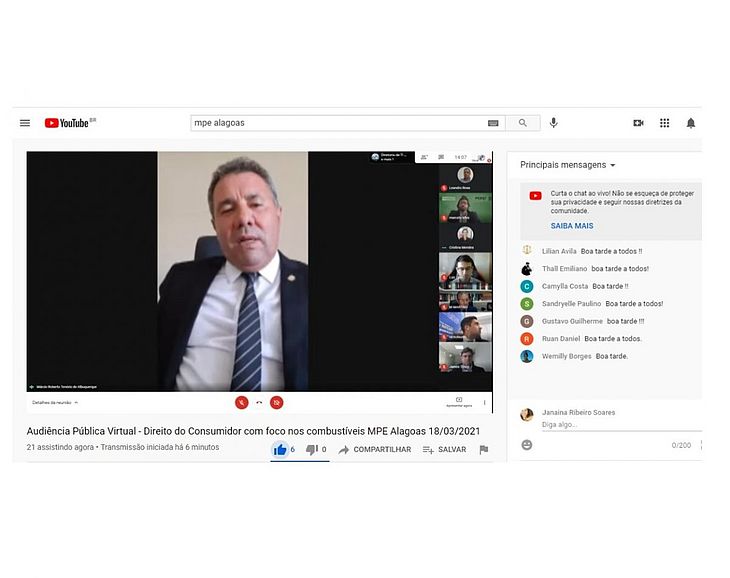Image resolution: width=730 pixels, height=578 pixels.
Task: Expand the Principais mensagens chat dropdown
Action: [x=568, y=165]
